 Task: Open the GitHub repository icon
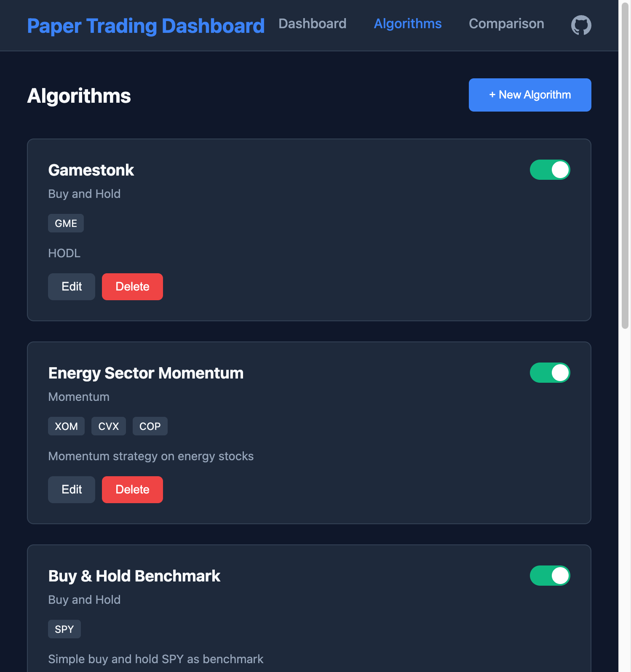tap(581, 25)
